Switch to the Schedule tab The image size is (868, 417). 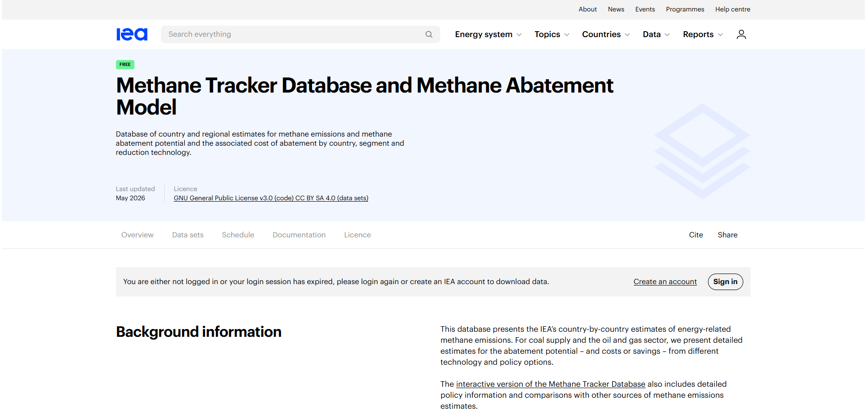tap(238, 235)
